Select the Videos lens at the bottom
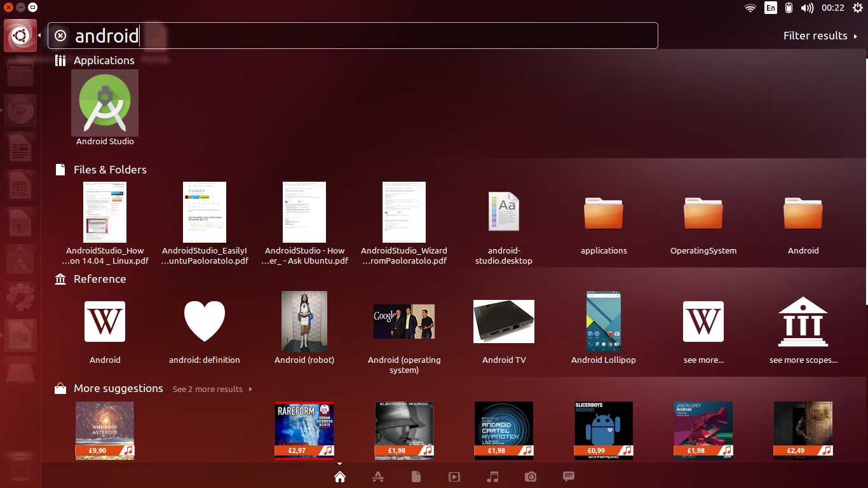This screenshot has width=868, height=488. (x=454, y=477)
